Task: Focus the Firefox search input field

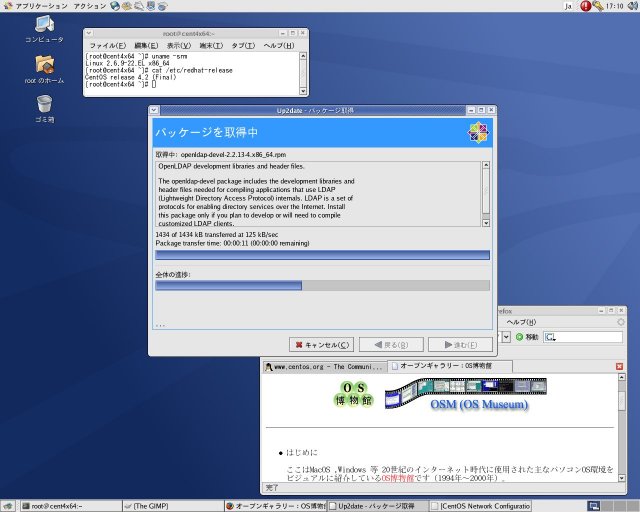Action: (x=589, y=337)
